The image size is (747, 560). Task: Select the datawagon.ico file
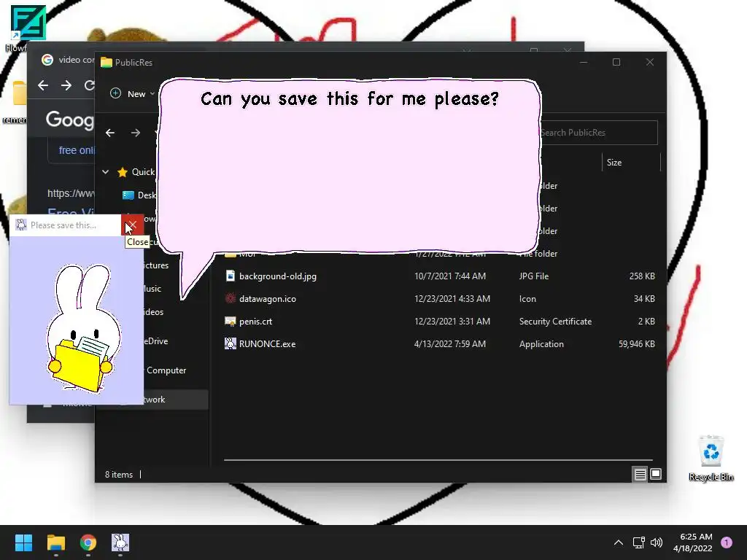point(439,298)
